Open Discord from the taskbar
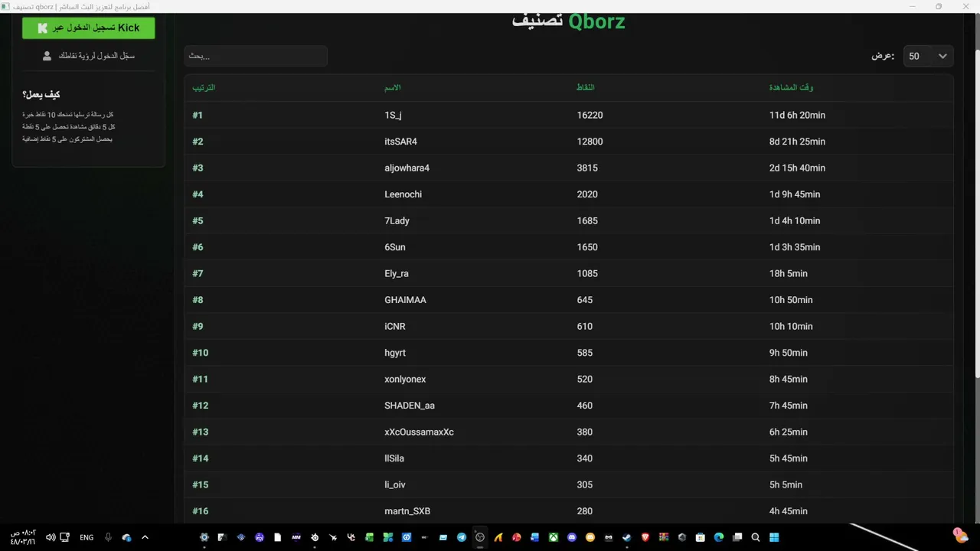The height and width of the screenshot is (551, 980). 571,537
